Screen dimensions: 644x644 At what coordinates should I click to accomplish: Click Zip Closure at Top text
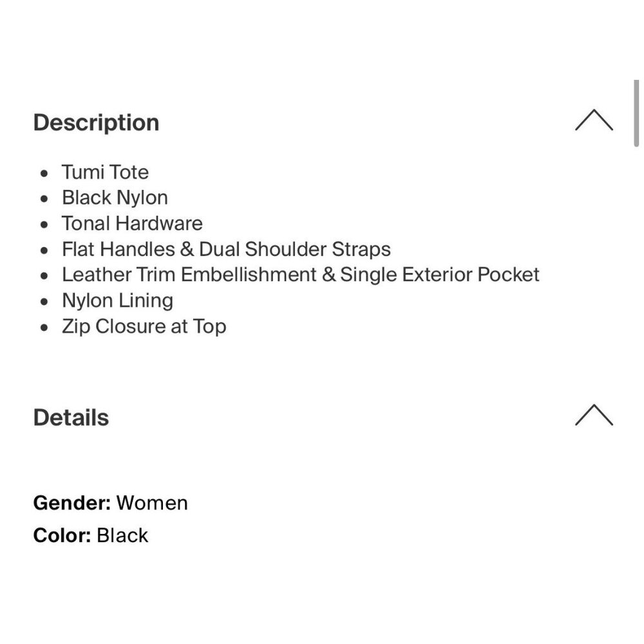(144, 327)
